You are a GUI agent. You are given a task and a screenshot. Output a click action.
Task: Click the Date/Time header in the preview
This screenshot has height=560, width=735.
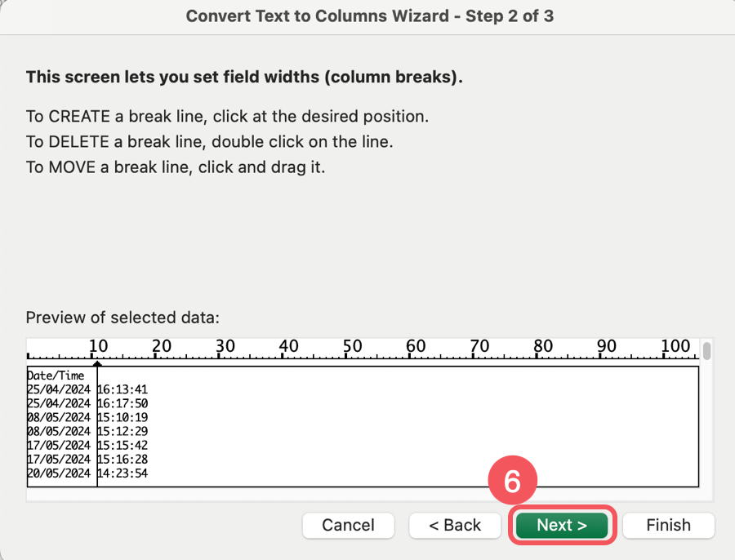[x=56, y=376]
